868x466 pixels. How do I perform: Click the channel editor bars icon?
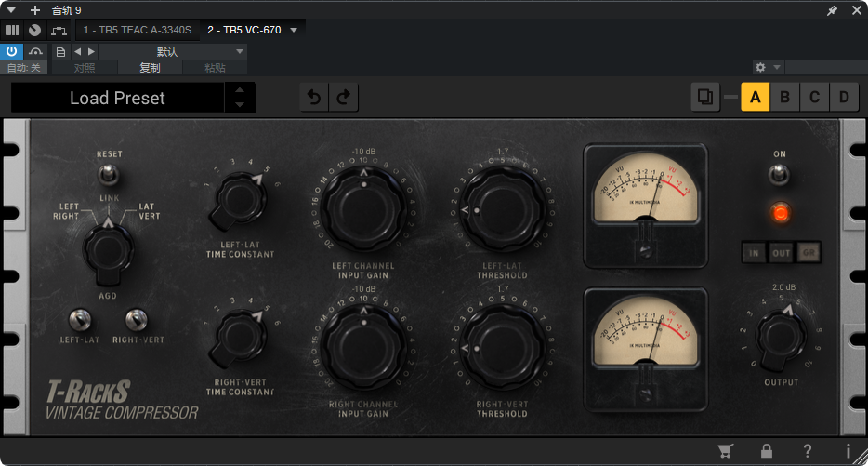[12, 30]
